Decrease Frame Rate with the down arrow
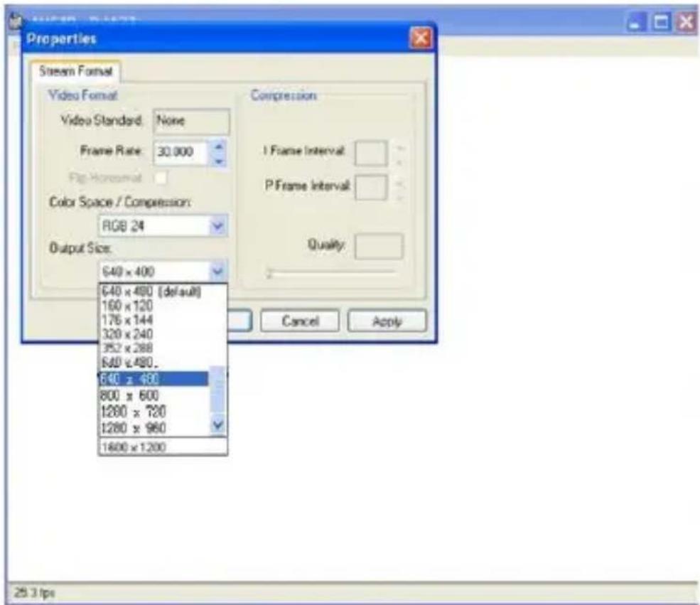This screenshot has height=605, width=700. click(218, 160)
